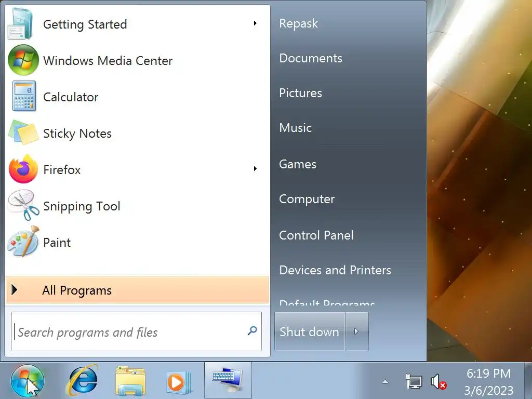The image size is (532, 399).
Task: Open shut down options arrow
Action: 356,331
